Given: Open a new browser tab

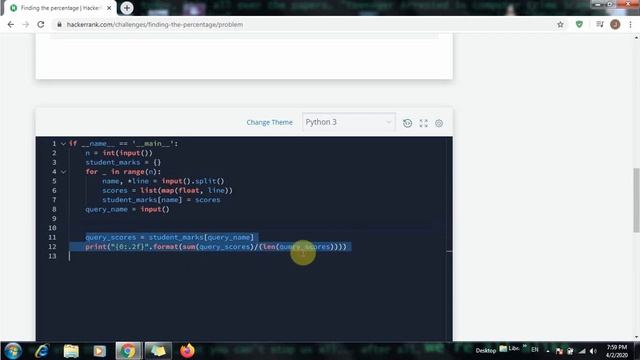Looking at the screenshot, I should (127, 8).
